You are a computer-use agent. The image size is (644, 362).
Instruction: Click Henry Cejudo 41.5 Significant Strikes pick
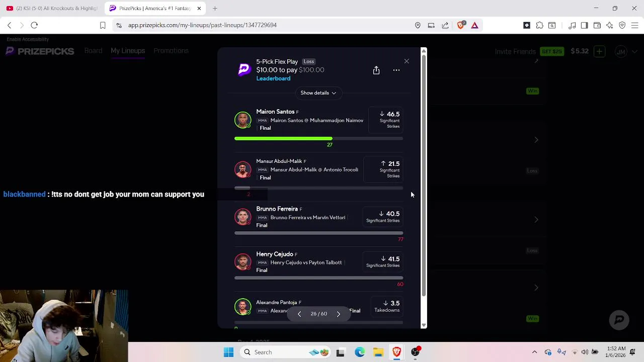tap(383, 261)
